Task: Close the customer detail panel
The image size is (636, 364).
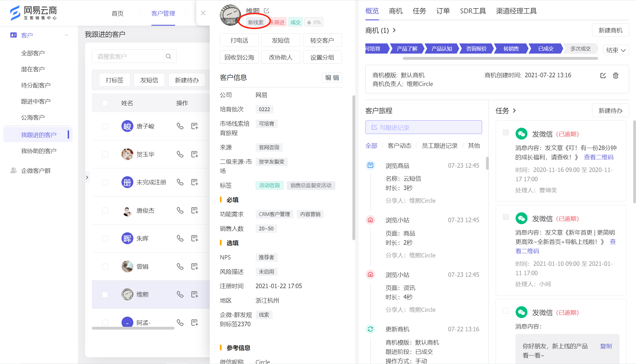Action: click(203, 13)
